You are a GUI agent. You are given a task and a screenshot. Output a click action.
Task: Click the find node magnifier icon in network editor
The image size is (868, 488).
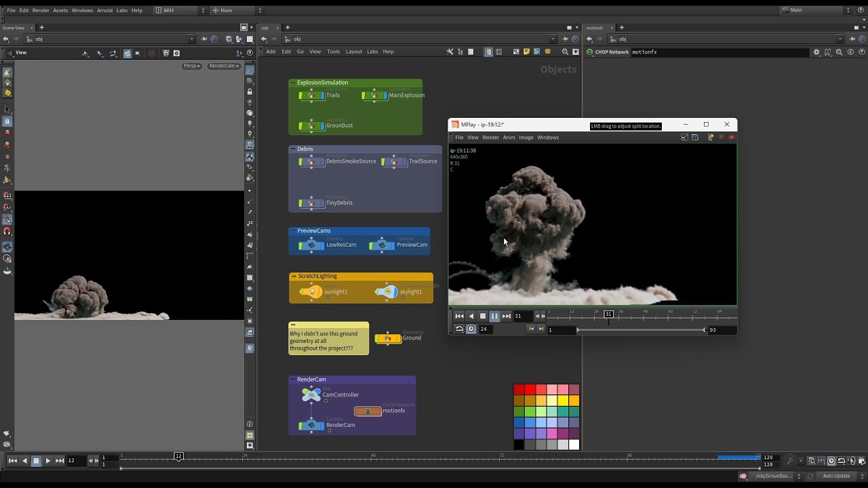(x=565, y=52)
